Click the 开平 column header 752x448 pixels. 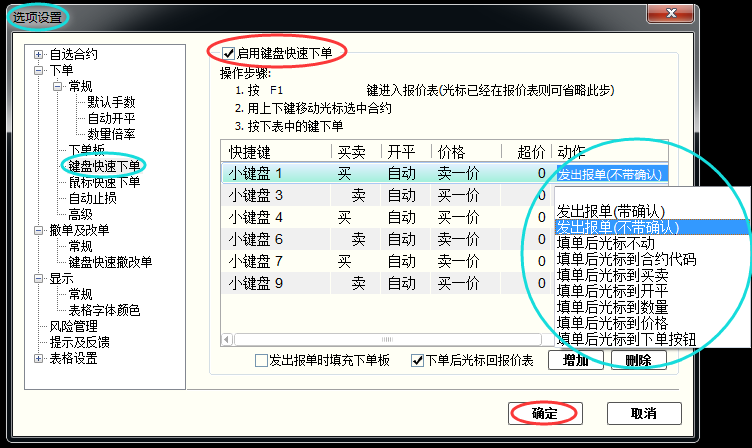click(406, 152)
